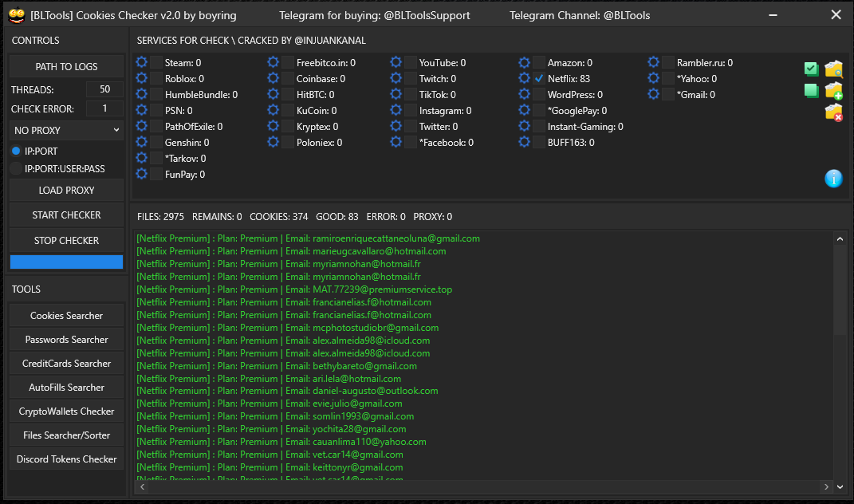
Task: Click the BLTools smiley logo in title bar
Action: click(x=16, y=15)
